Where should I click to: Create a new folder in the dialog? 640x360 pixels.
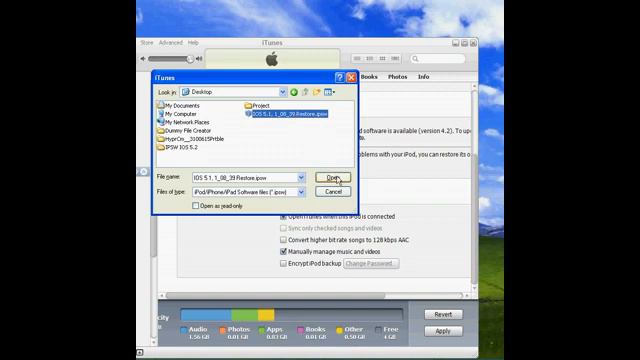[316, 92]
